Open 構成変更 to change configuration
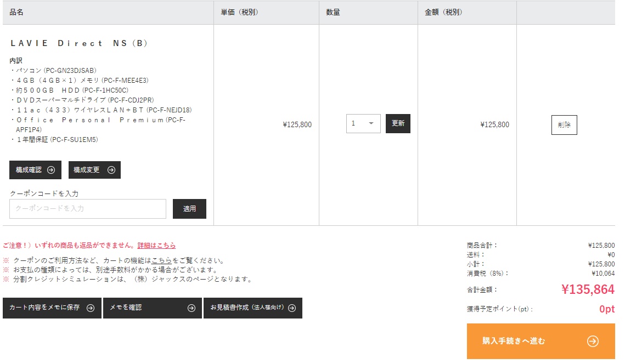Image resolution: width=625 pixels, height=364 pixels. click(x=94, y=170)
